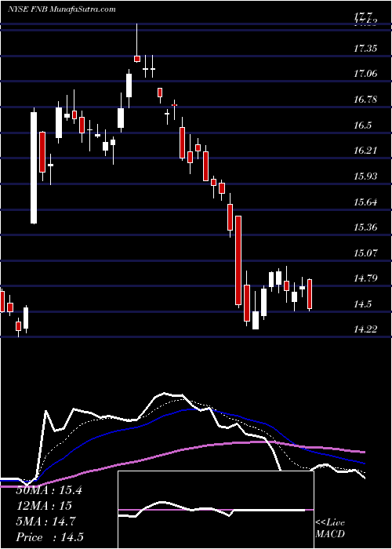This screenshot has height=549, width=392.
Task: Click the 5MA : 14.7 readout
Action: 47,522
